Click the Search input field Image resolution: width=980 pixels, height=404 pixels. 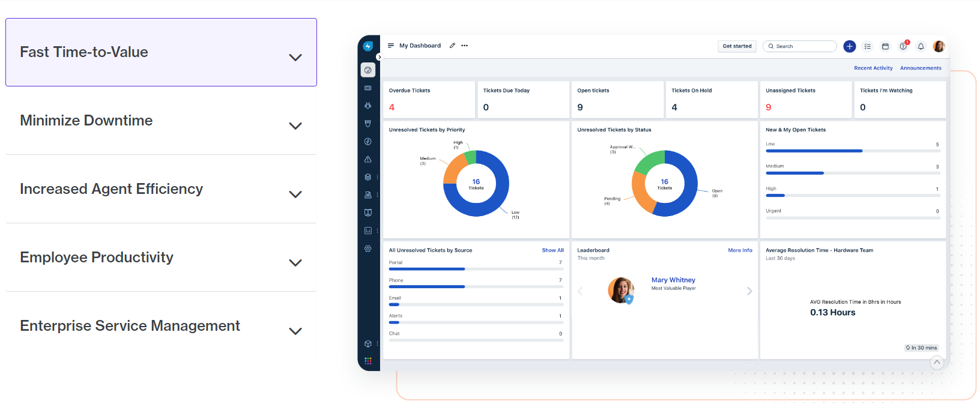click(x=800, y=46)
